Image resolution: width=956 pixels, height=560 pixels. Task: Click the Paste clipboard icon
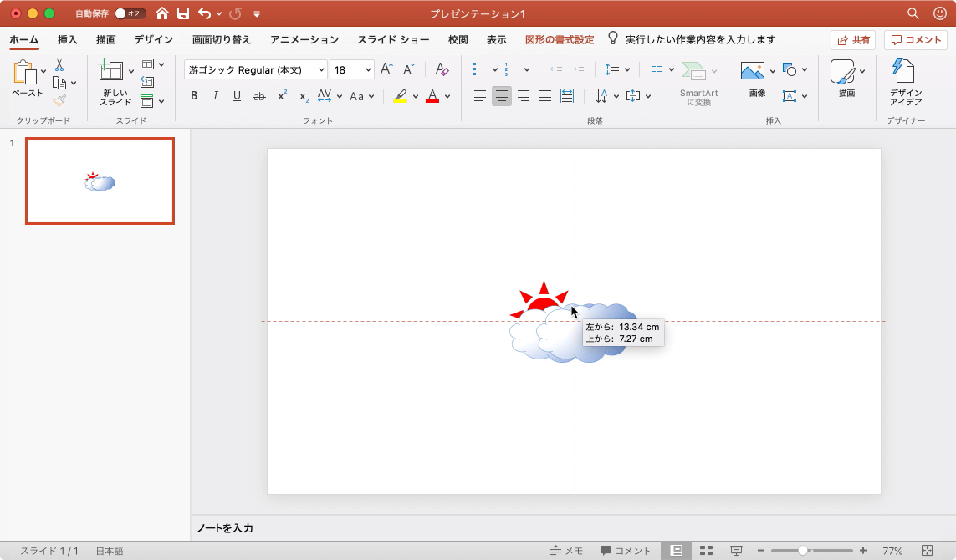(x=27, y=74)
